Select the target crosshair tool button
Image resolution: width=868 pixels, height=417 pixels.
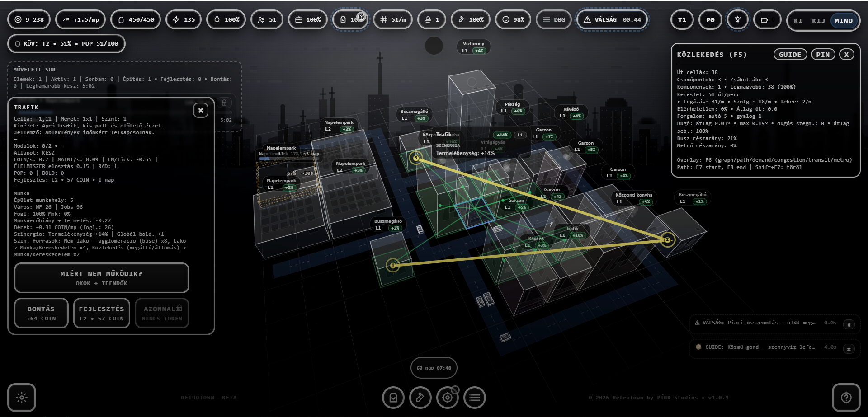448,398
